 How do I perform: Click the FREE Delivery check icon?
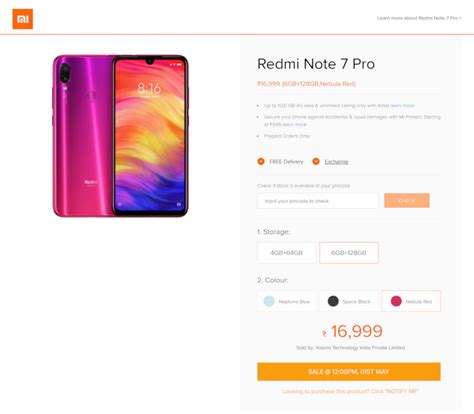[x=261, y=161]
